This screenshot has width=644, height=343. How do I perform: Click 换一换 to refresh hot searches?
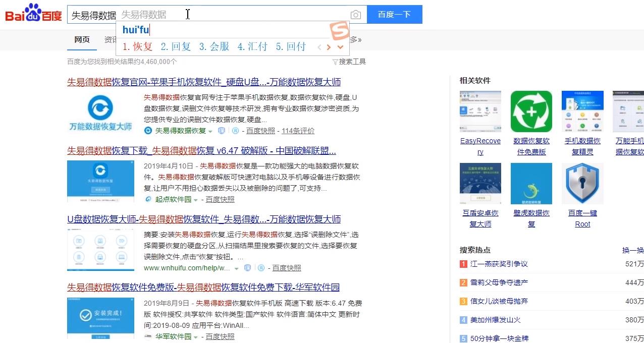click(x=633, y=250)
